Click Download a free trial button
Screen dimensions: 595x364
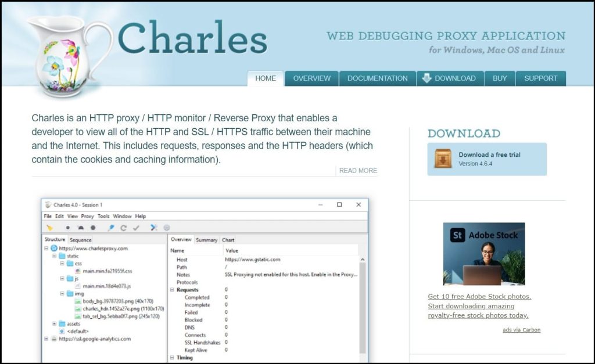click(487, 159)
